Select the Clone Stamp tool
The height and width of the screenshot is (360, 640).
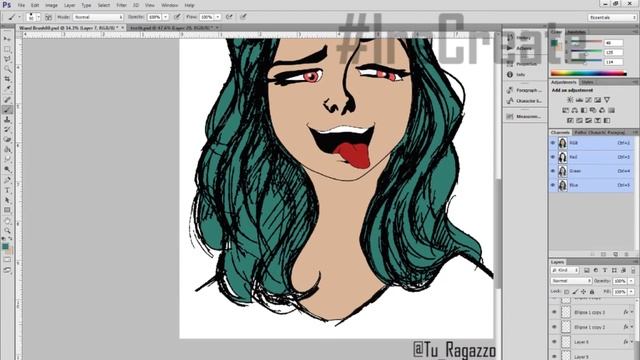click(7, 120)
